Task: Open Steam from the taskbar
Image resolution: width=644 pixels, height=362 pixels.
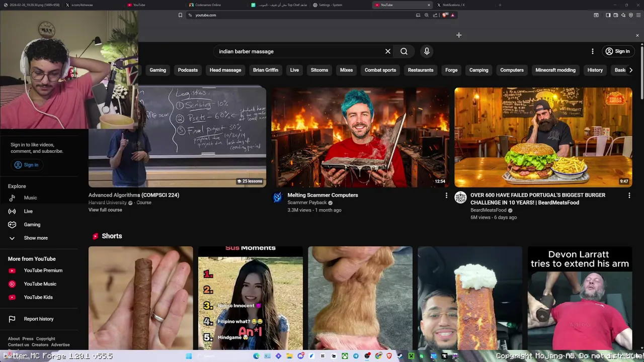Action: (400, 356)
